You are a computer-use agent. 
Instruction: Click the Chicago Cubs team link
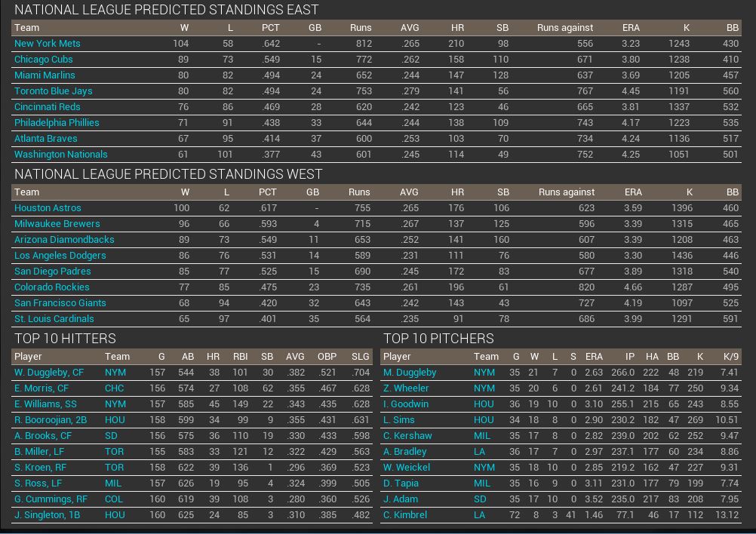pos(43,60)
